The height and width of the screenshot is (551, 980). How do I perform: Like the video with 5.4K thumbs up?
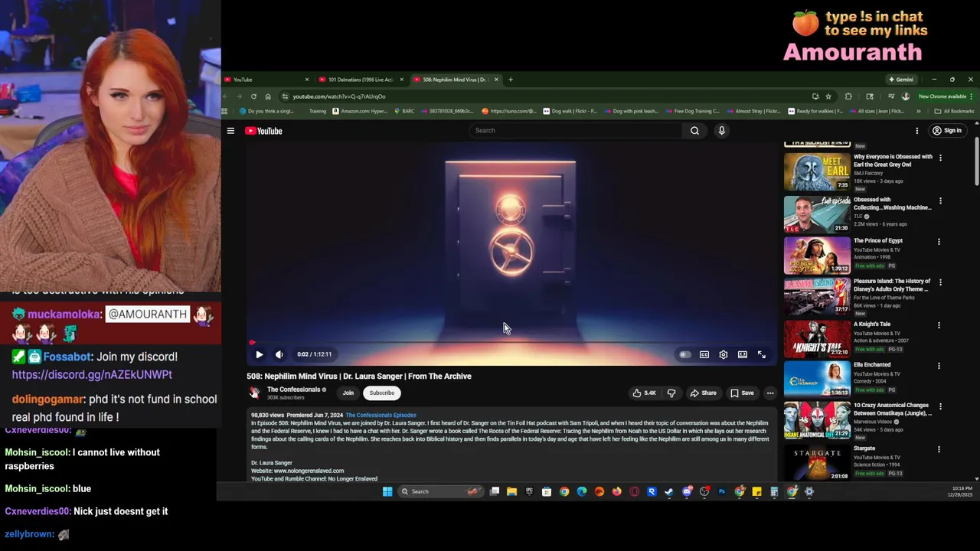click(x=644, y=393)
